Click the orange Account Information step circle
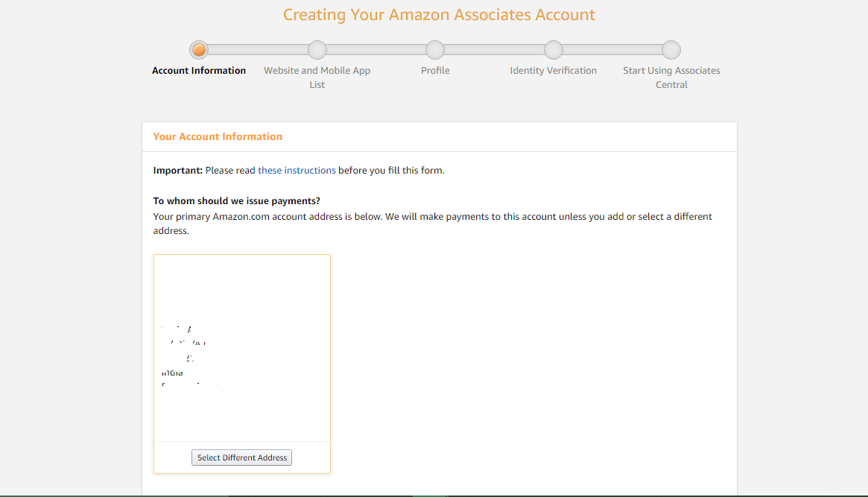This screenshot has width=868, height=497. 199,50
